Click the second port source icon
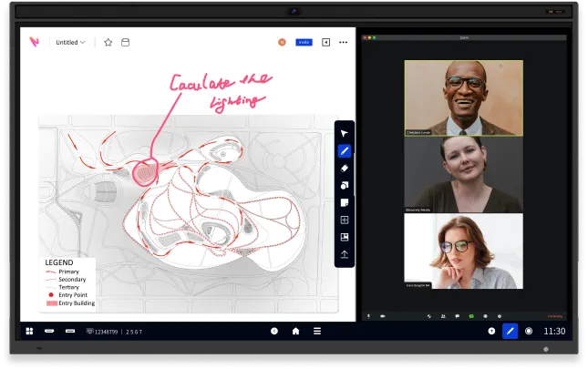 (70, 331)
